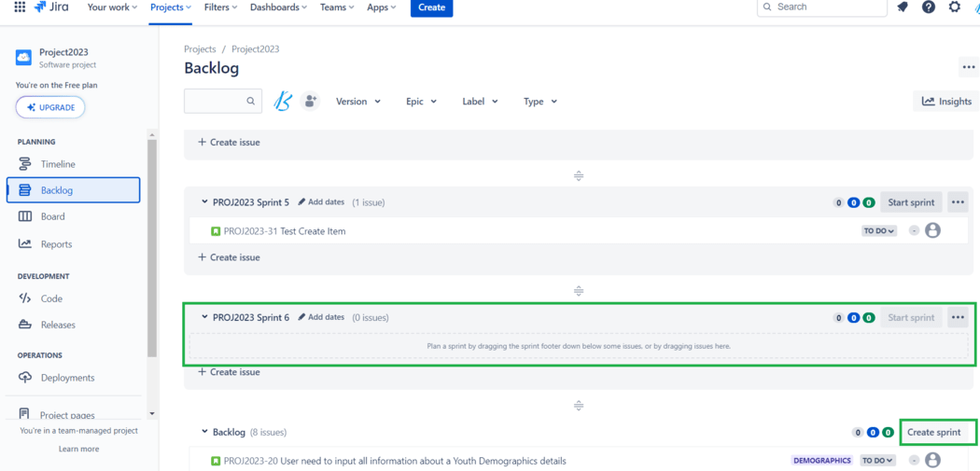Click the sidebar scrollbar down arrow

(152, 413)
